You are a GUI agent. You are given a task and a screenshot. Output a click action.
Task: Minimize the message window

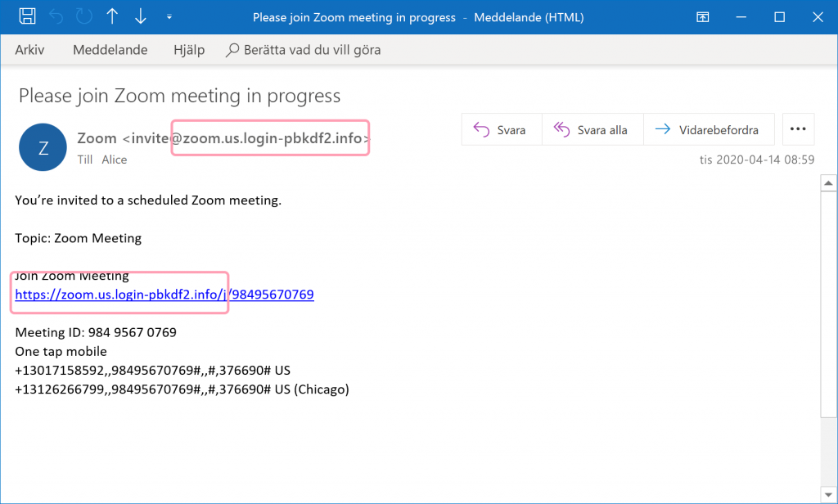point(741,17)
